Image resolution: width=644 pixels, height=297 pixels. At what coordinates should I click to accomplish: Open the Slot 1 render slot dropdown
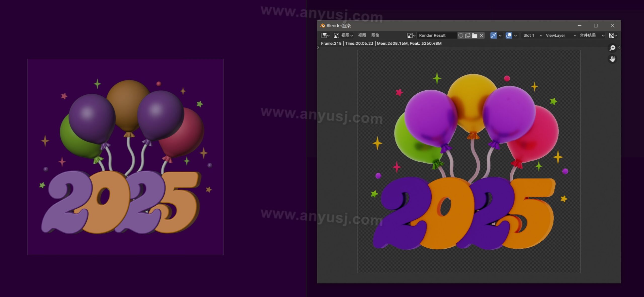click(532, 35)
